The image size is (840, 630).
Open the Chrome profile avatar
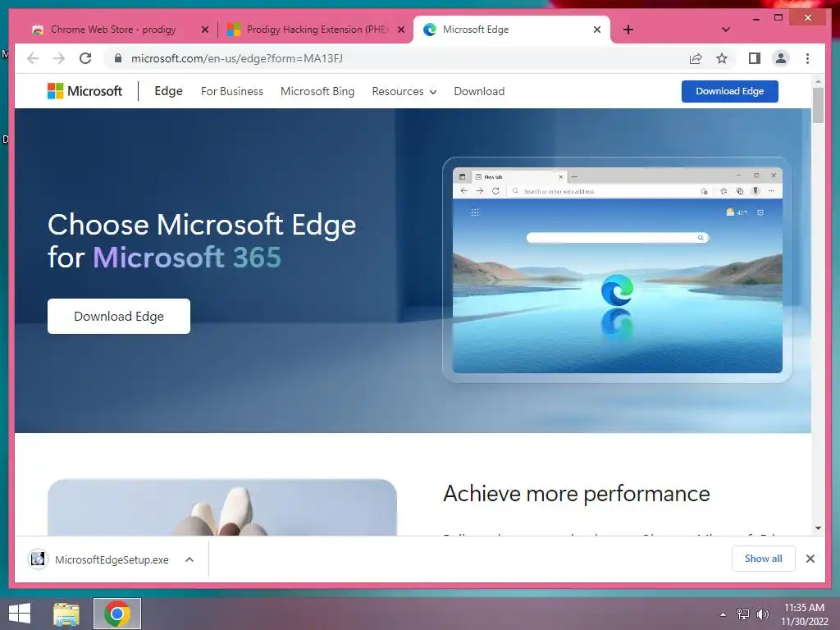(x=781, y=58)
